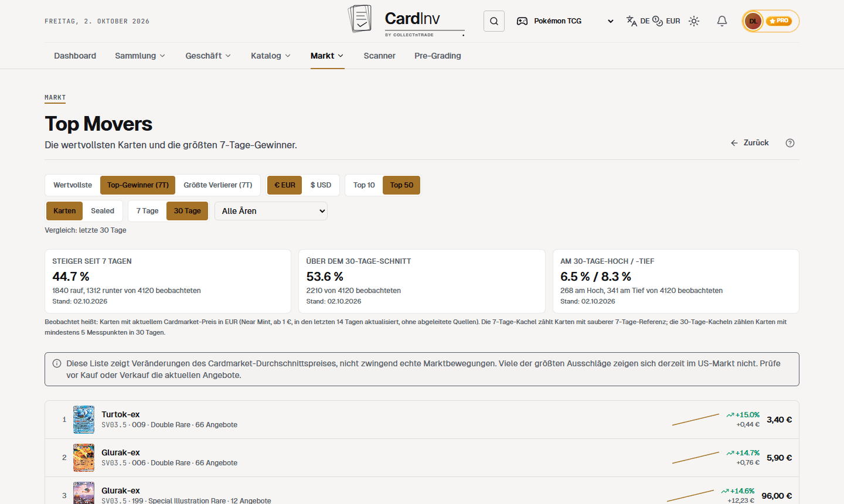Click the CardInv logo

[x=406, y=21]
